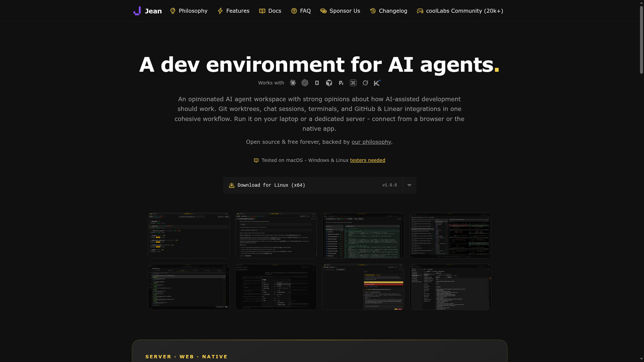Click the slashed-circle agent icon
The height and width of the screenshot is (362, 644).
tap(365, 83)
